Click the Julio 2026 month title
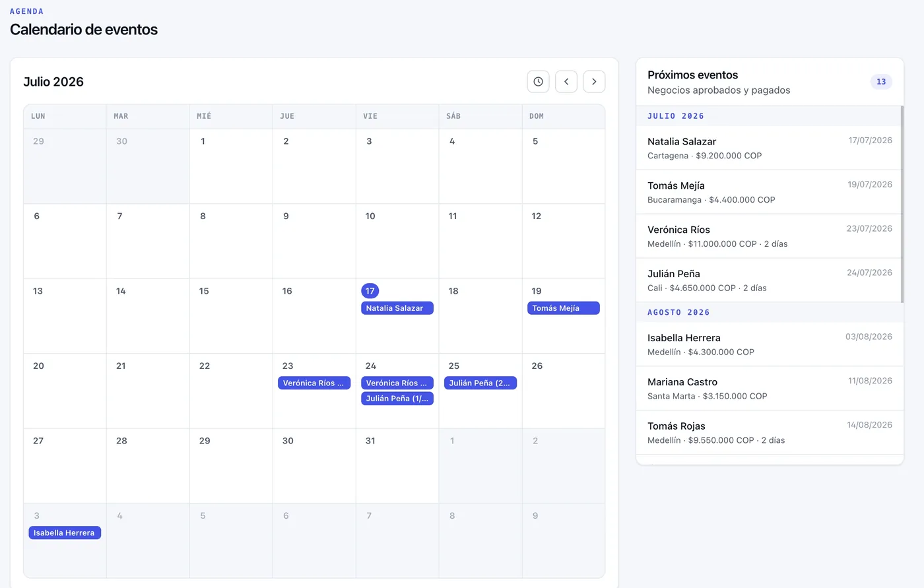 click(53, 82)
